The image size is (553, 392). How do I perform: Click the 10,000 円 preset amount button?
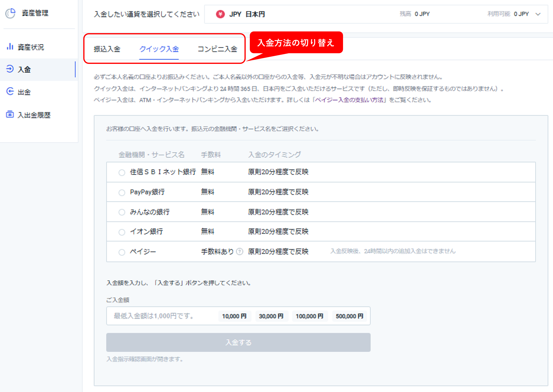click(x=234, y=316)
